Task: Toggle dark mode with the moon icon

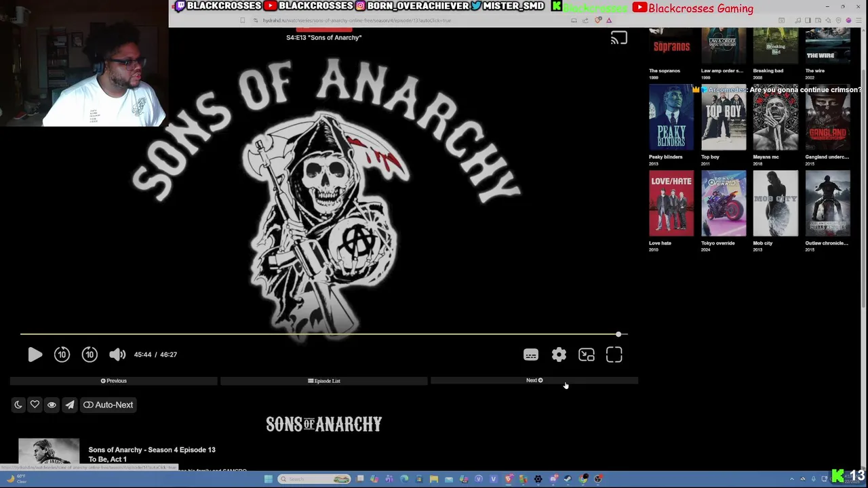Action: coord(18,405)
